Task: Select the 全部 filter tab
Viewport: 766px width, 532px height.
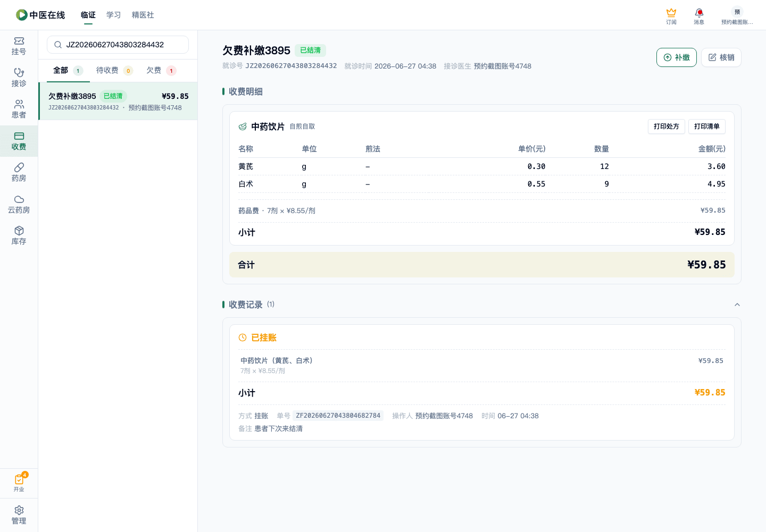Action: tap(68, 70)
